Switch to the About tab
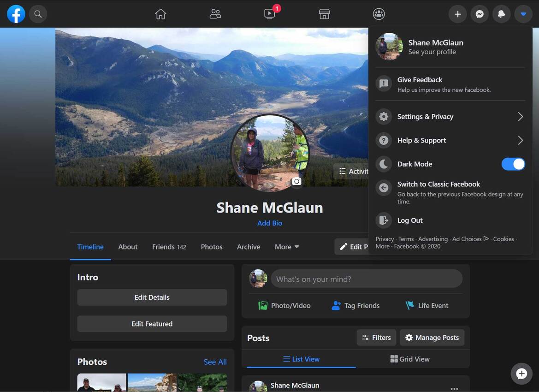The height and width of the screenshot is (392, 539). [128, 247]
